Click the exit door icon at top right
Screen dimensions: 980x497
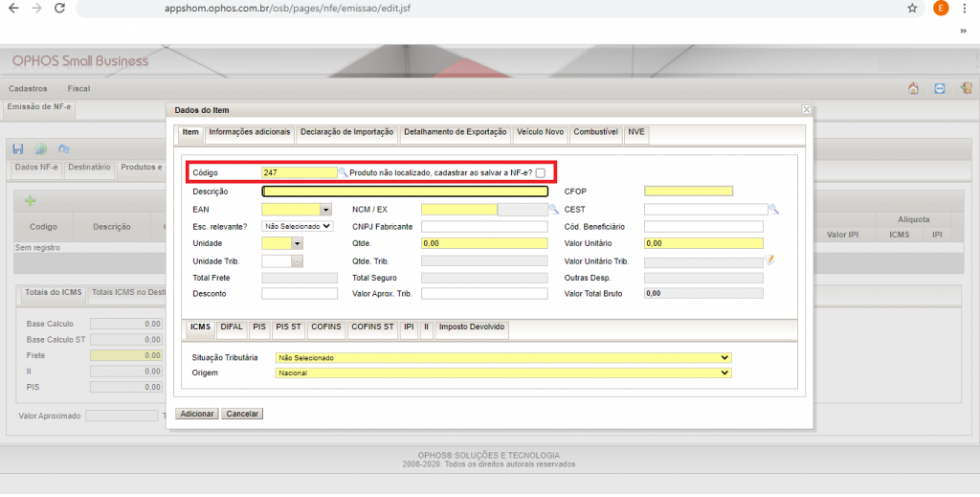tap(966, 88)
